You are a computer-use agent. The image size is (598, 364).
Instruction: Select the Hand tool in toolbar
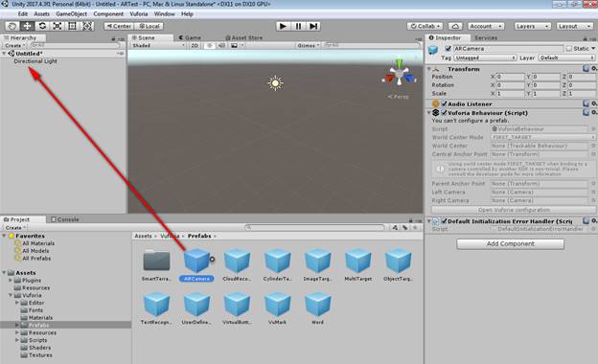coord(12,26)
